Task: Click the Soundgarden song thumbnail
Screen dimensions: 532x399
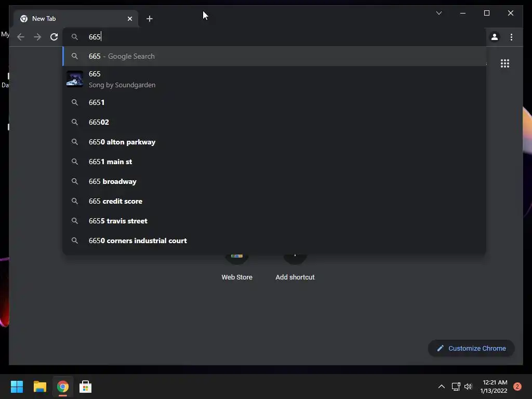Action: [x=75, y=79]
